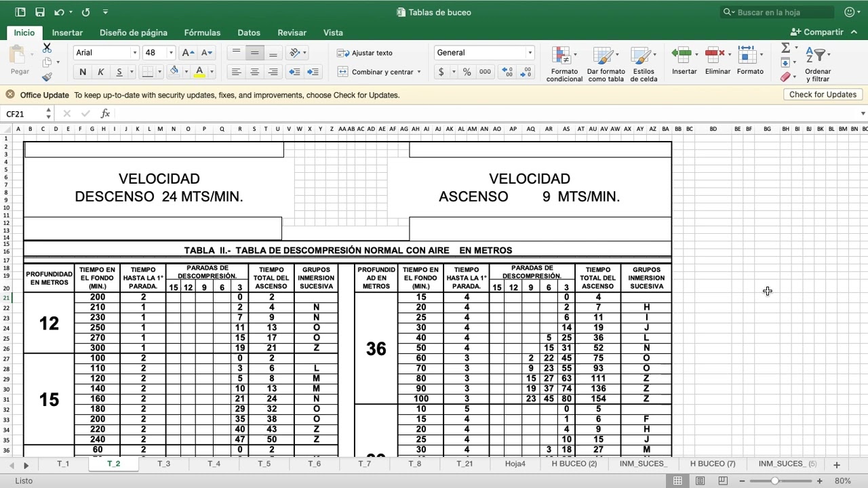Screen dimensions: 868x488
Task: Click the AutoSum sigma icon
Action: [785, 47]
